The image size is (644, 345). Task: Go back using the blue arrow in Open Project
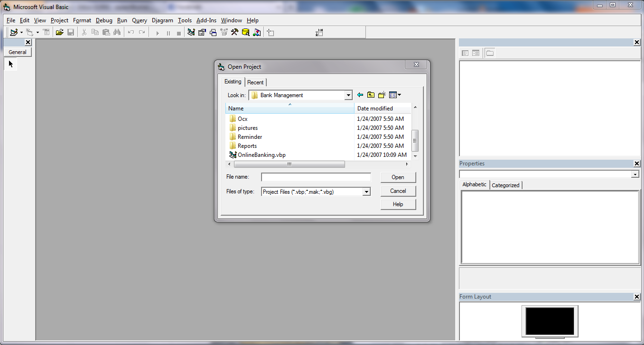pyautogui.click(x=360, y=95)
